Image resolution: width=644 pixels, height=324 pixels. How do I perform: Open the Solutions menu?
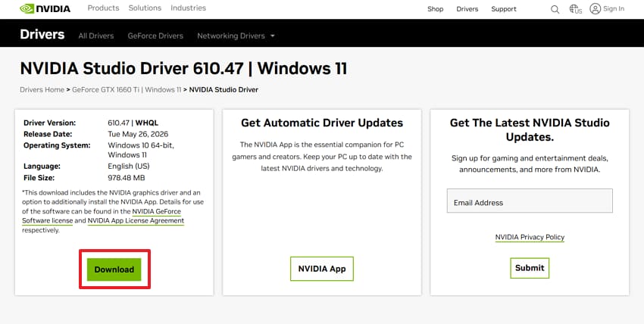145,8
